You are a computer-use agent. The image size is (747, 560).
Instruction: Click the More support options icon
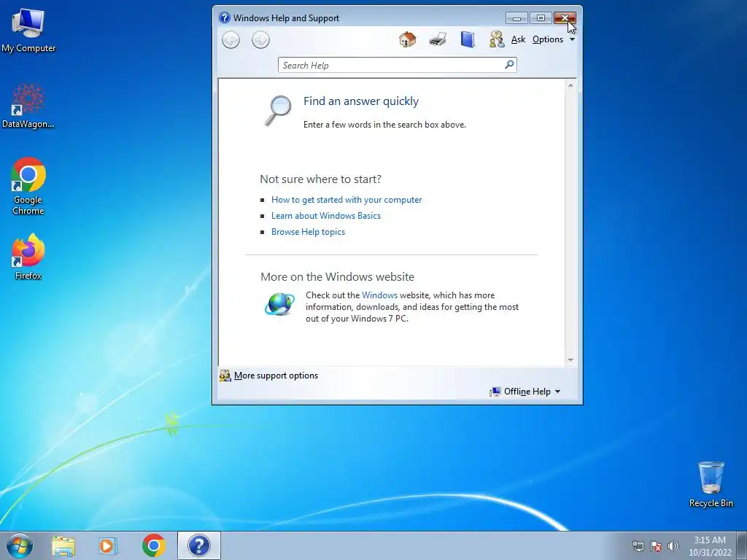click(225, 376)
